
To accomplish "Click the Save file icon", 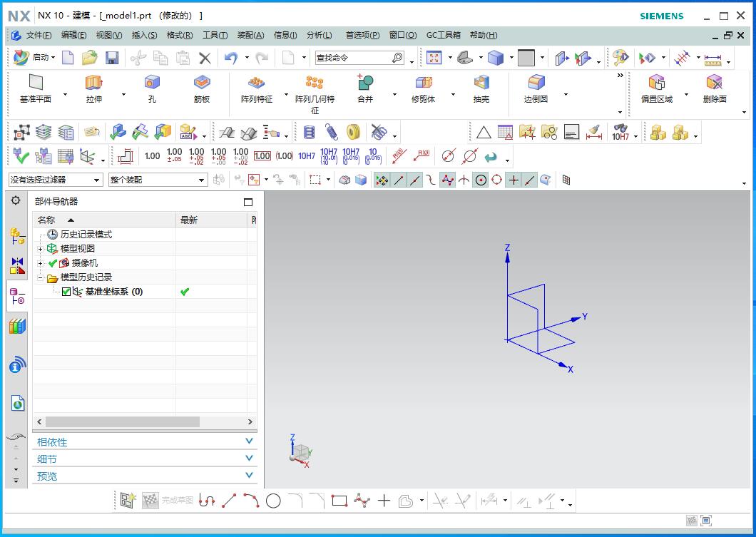I will pos(112,58).
